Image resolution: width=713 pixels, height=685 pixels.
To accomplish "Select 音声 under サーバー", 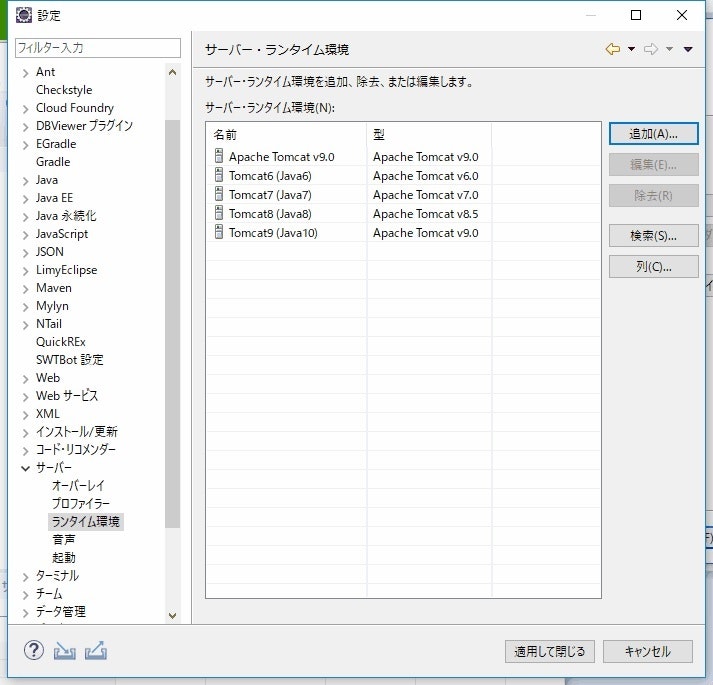I will pyautogui.click(x=64, y=539).
